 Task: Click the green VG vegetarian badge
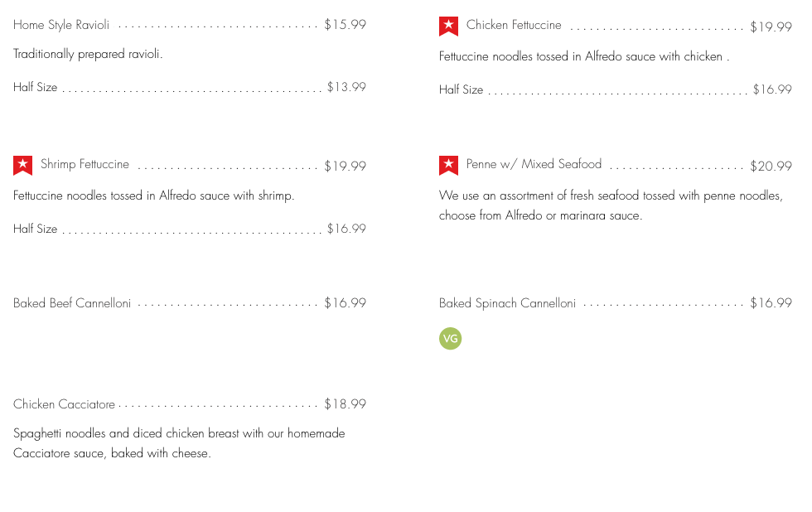pyautogui.click(x=450, y=338)
